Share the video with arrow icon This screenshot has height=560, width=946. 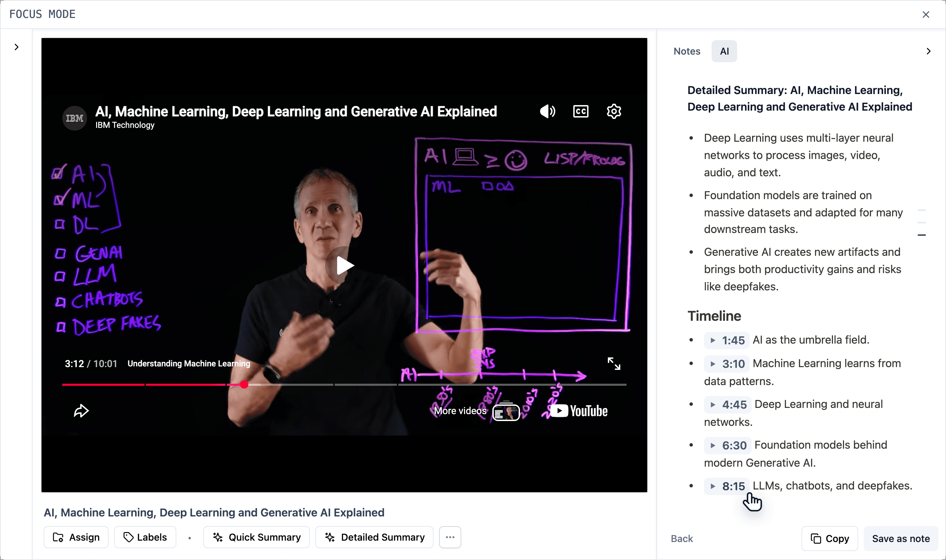pyautogui.click(x=81, y=411)
